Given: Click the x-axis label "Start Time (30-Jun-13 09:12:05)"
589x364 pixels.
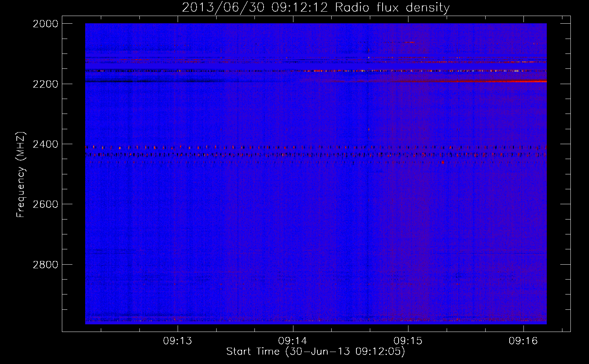Looking at the screenshot, I should 316,352.
